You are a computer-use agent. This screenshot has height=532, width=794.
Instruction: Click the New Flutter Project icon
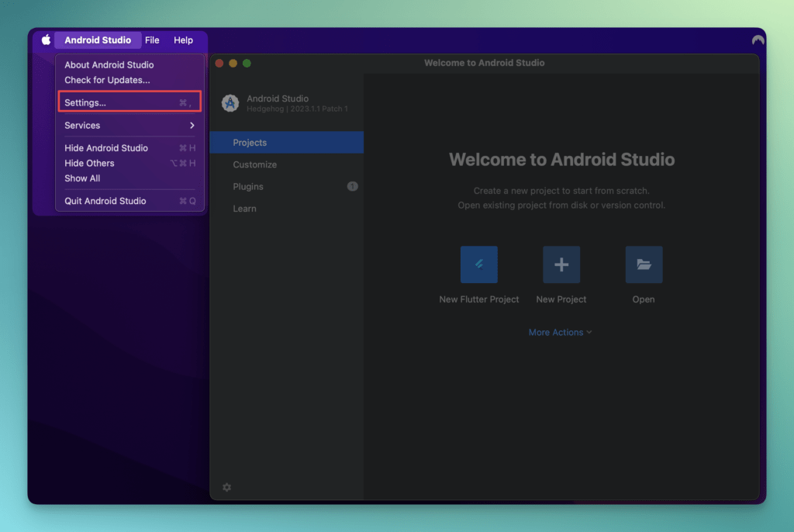click(478, 264)
